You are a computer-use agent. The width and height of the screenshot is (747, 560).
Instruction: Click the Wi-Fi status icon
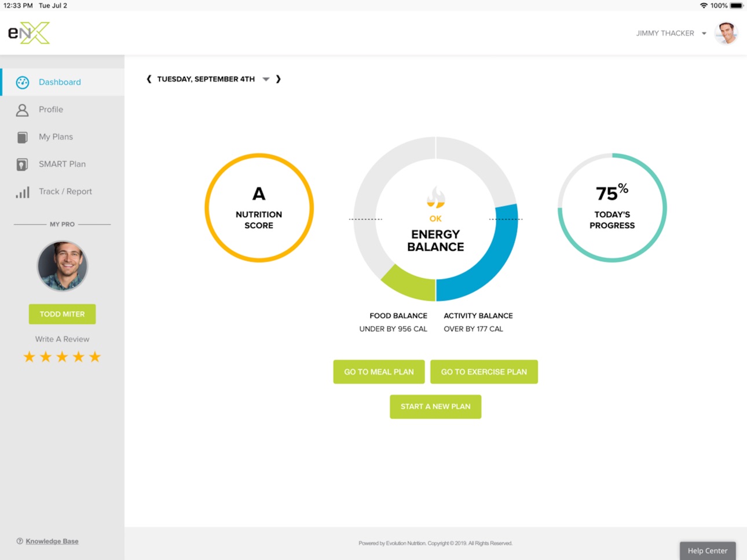704,5
